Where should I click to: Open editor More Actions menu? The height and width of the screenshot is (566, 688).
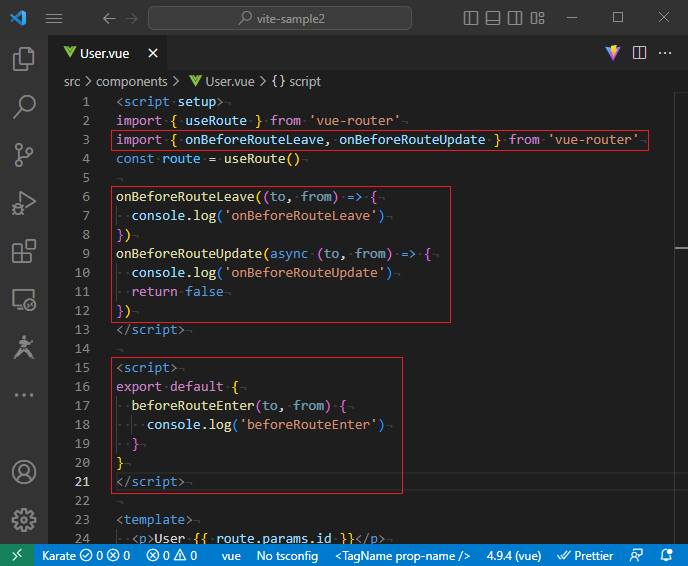(665, 53)
